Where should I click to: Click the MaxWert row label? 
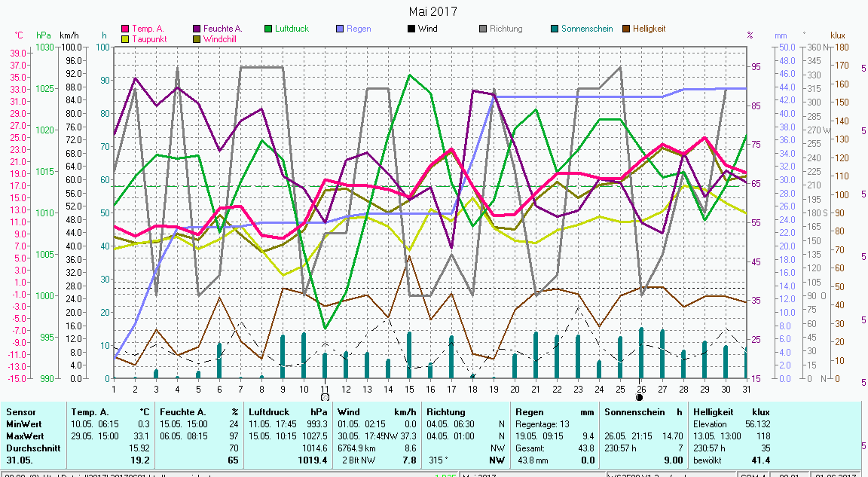tap(25, 435)
